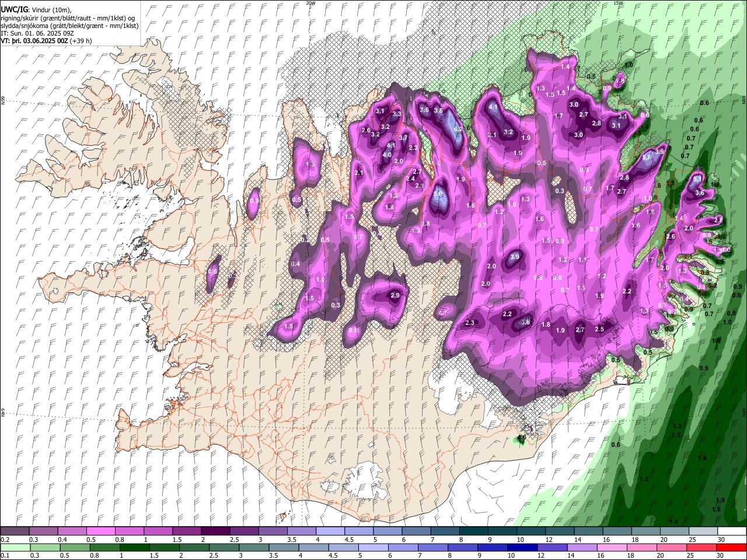Click the 3 swatch in the purple snow legend row
The height and width of the screenshot is (560, 747).
272,531
